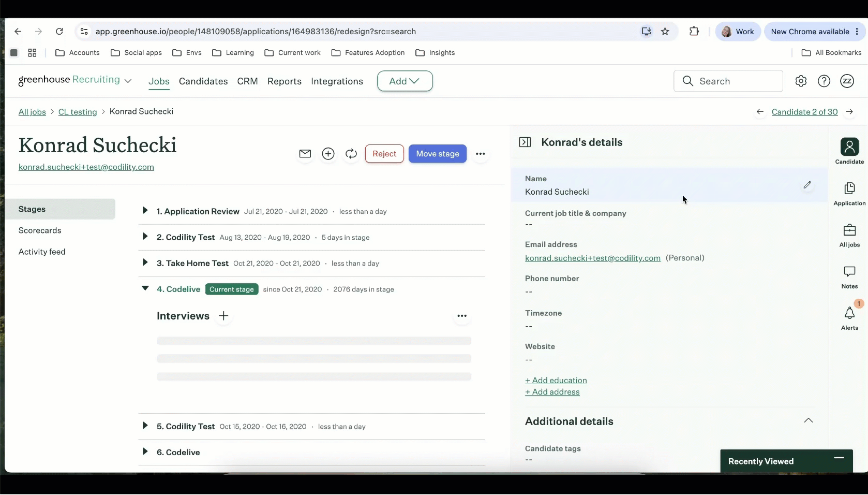Click the email candidate envelope icon
The height and width of the screenshot is (495, 868).
click(305, 154)
